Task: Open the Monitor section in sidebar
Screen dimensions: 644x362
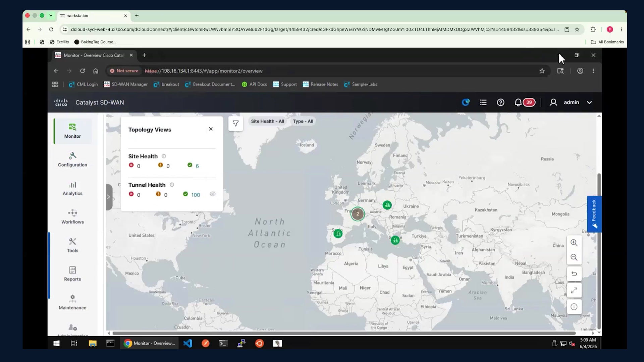Action: point(72,131)
